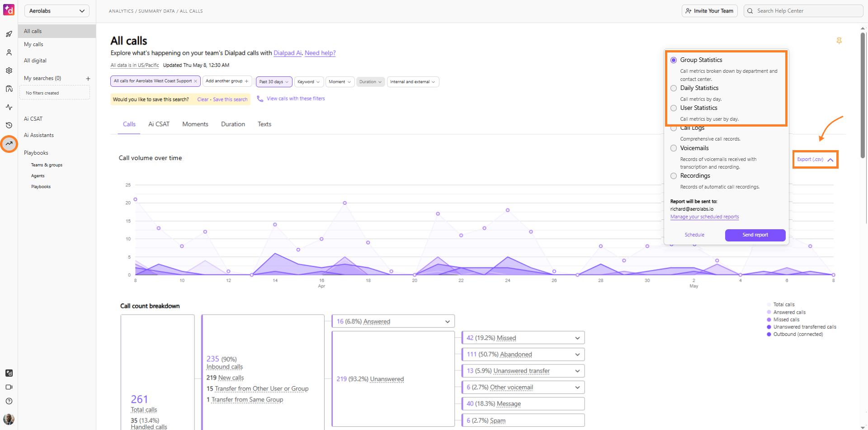Open Manage your scheduled reports link
Viewport: 868px width, 430px height.
click(704, 217)
